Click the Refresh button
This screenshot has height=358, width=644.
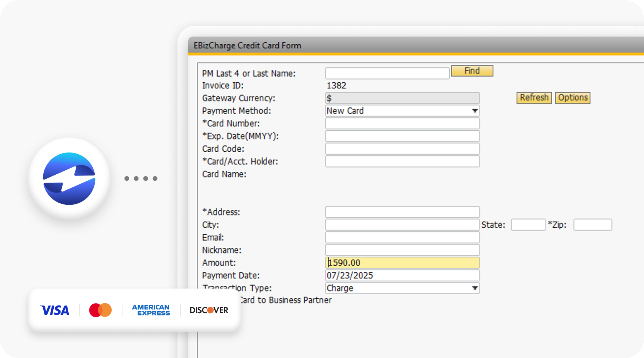click(534, 98)
